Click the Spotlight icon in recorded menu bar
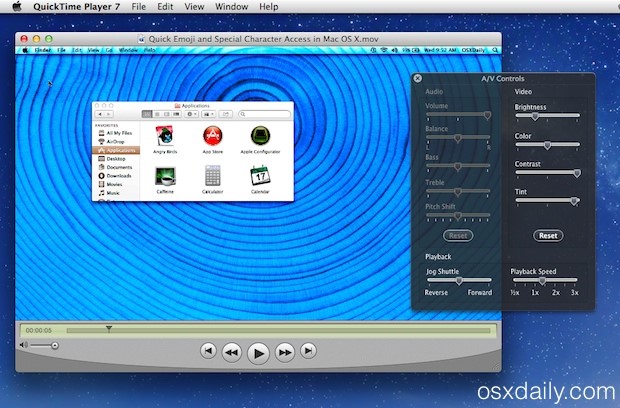The image size is (620, 408). pyautogui.click(x=495, y=50)
